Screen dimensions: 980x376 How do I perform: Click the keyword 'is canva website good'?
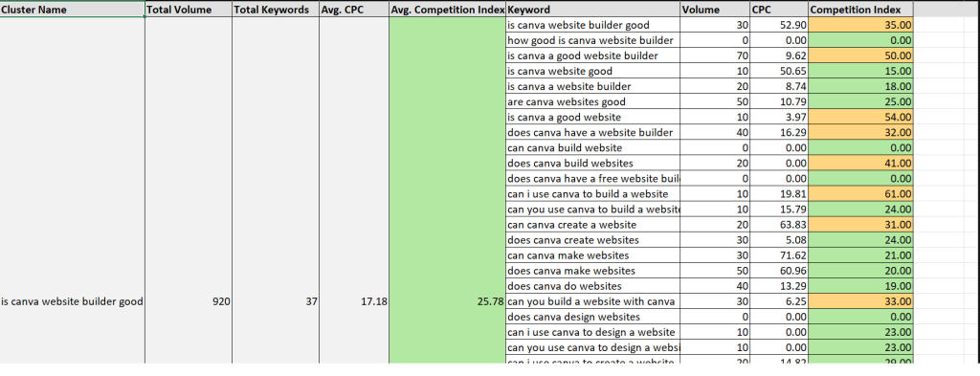(592, 71)
